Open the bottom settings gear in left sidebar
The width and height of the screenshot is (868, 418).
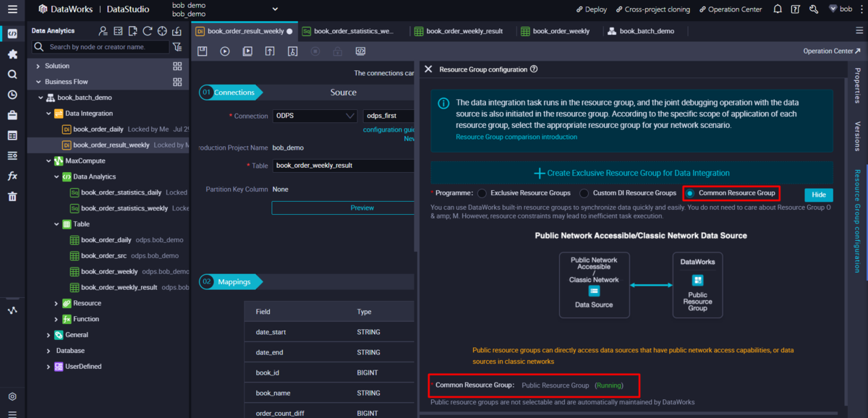12,397
